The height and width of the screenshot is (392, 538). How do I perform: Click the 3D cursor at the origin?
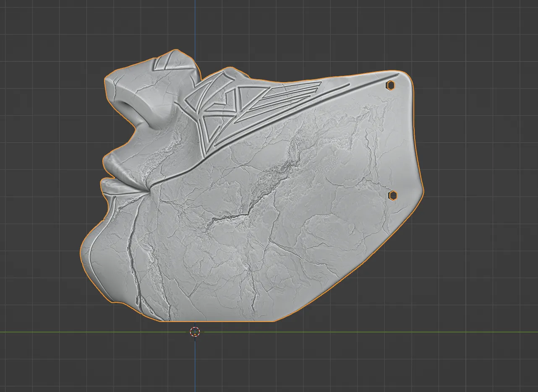[x=195, y=332]
